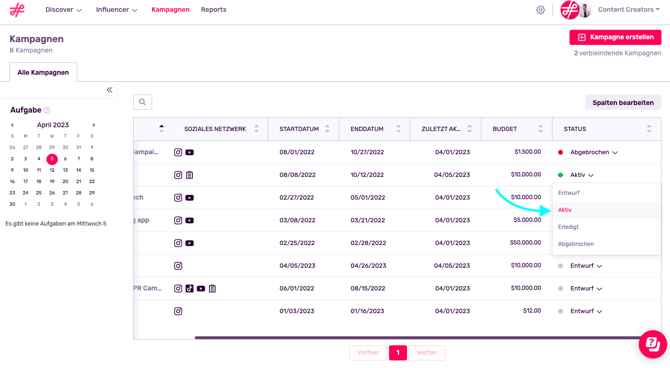Click the help icon next to Aufgabe
The width and height of the screenshot is (670, 368).
(47, 110)
